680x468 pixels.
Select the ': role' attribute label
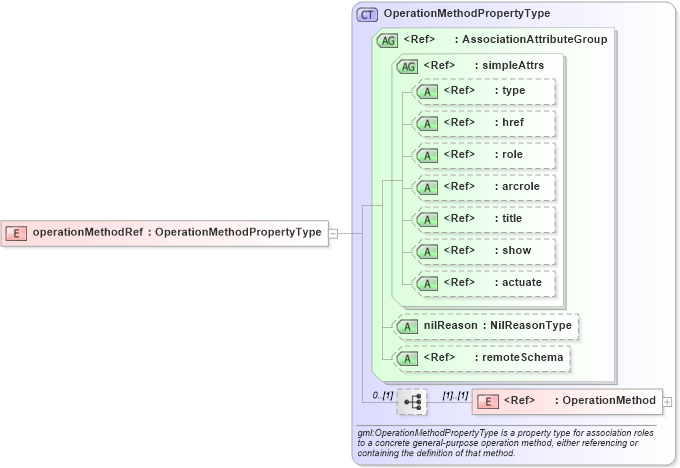[x=509, y=154]
